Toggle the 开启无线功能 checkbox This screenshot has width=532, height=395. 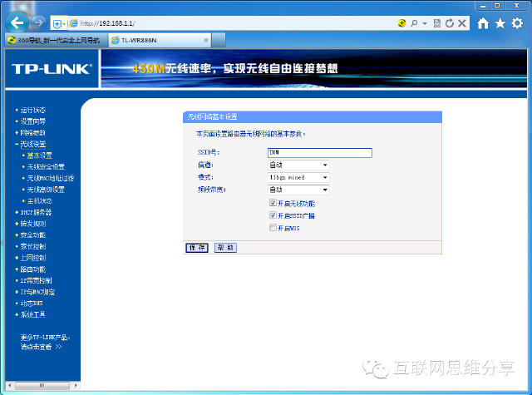(273, 203)
